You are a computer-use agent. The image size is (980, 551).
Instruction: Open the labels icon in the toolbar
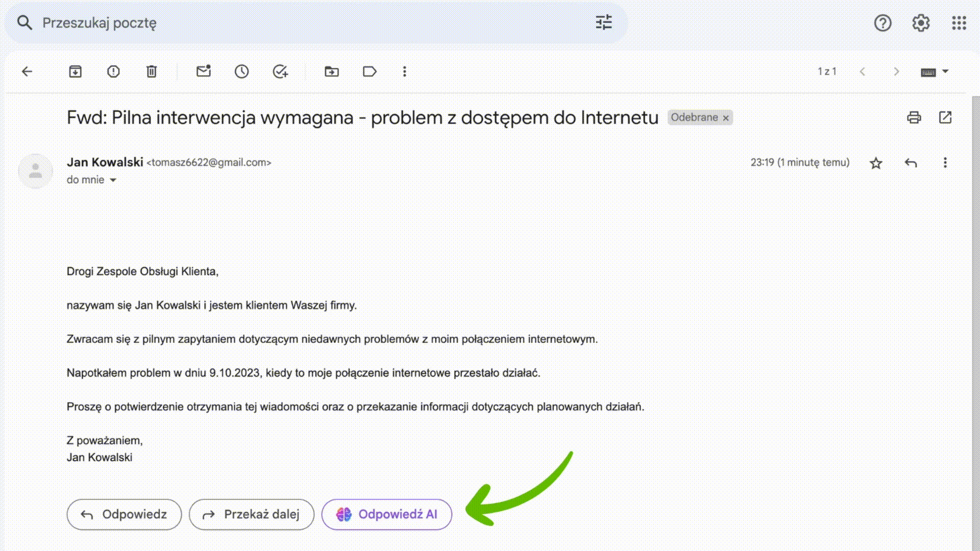[x=370, y=71]
